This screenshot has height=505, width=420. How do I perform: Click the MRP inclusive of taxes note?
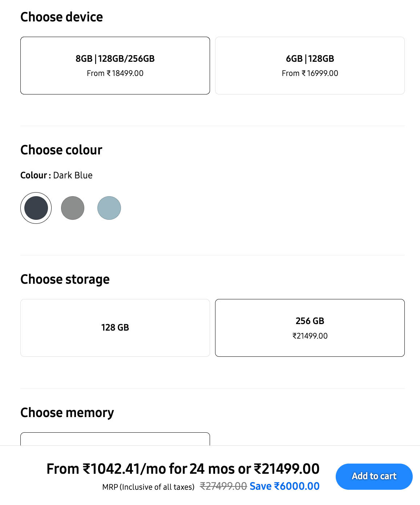[148, 487]
